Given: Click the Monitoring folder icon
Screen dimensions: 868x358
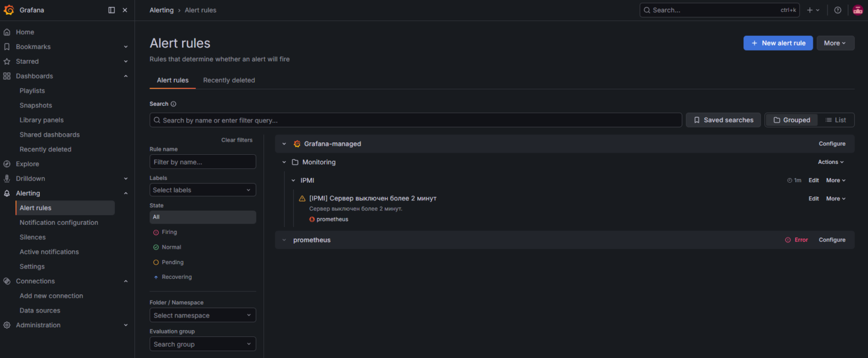Looking at the screenshot, I should coord(295,162).
